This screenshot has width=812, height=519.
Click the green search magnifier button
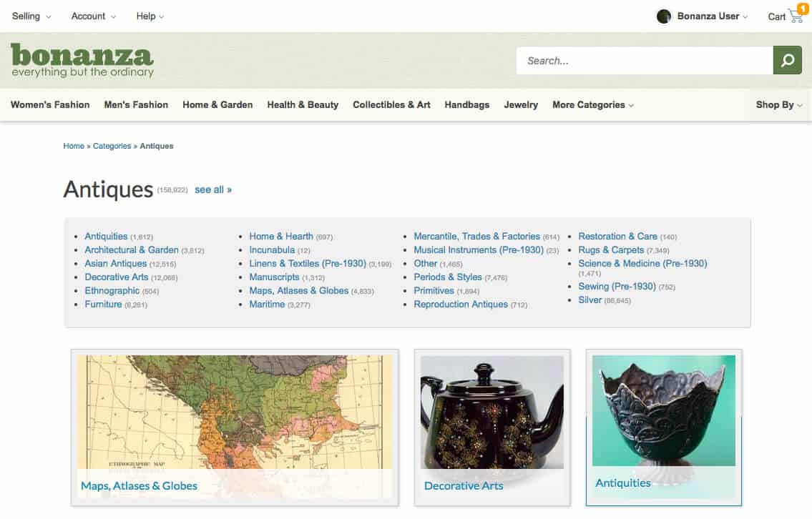point(787,61)
